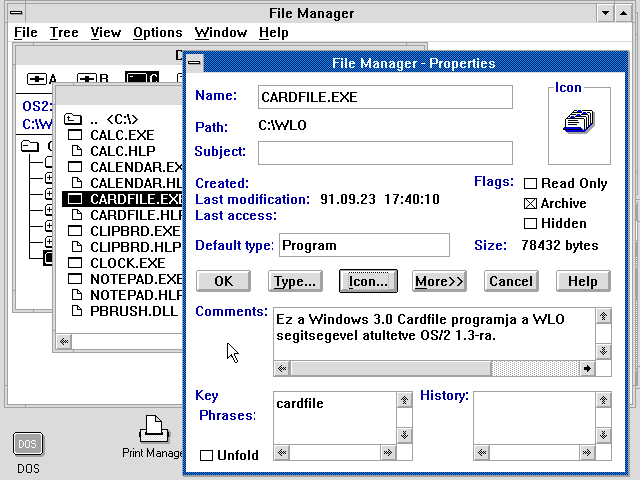Open the DOS desktop icon
Viewport: 640px width, 480px height.
[x=28, y=444]
